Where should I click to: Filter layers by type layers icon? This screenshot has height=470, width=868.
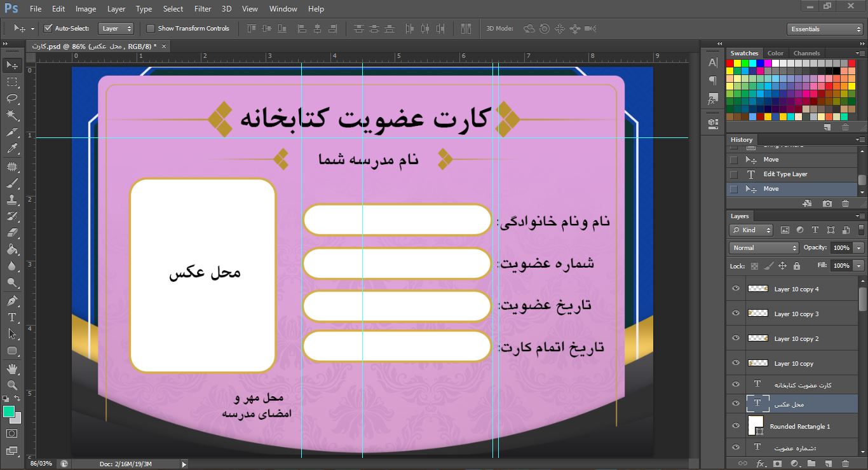[815, 230]
